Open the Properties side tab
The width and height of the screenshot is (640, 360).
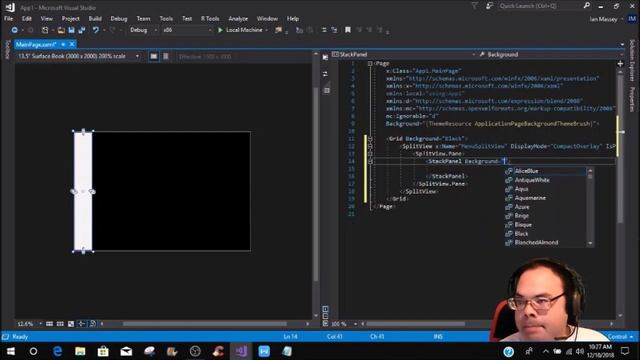[x=632, y=99]
